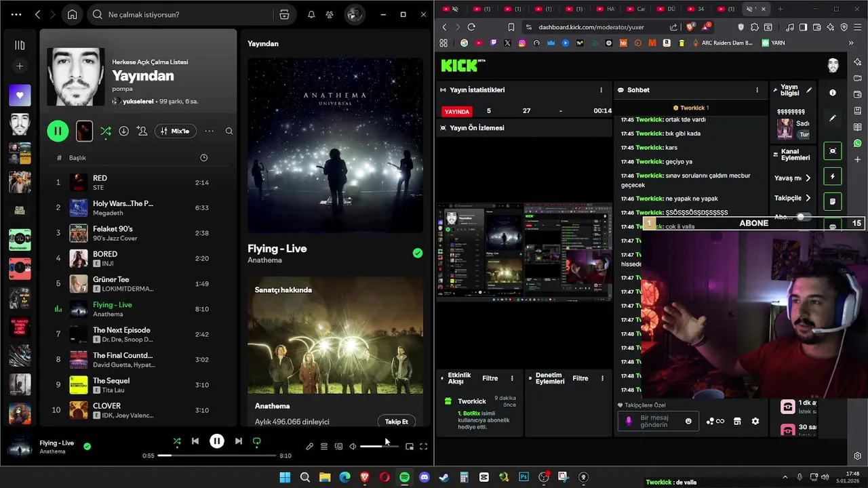Bookmark the Kick dashboard page in Brave
868x488 pixels.
coord(511,27)
